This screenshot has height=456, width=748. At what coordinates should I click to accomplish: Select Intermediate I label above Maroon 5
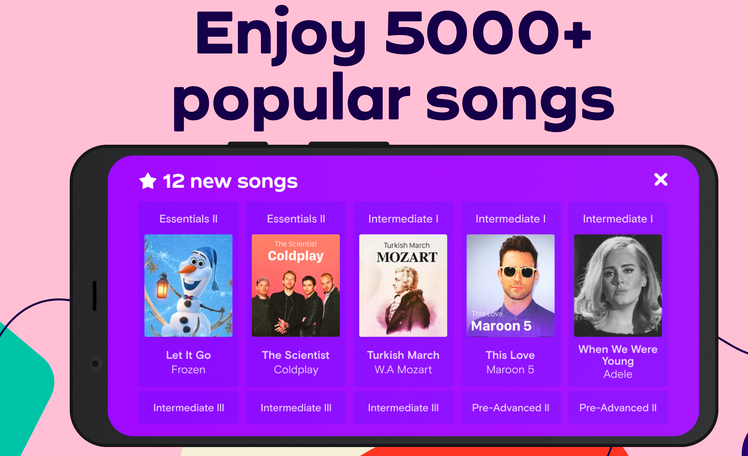(510, 218)
